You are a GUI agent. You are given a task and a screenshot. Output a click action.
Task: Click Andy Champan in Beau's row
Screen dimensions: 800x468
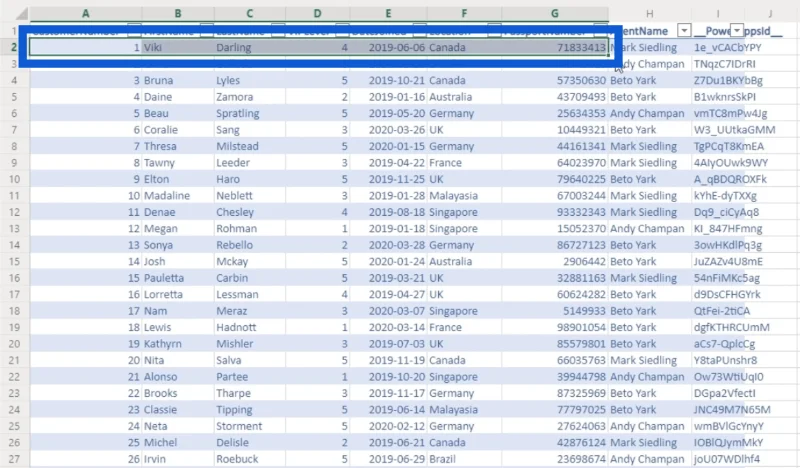[649, 113]
